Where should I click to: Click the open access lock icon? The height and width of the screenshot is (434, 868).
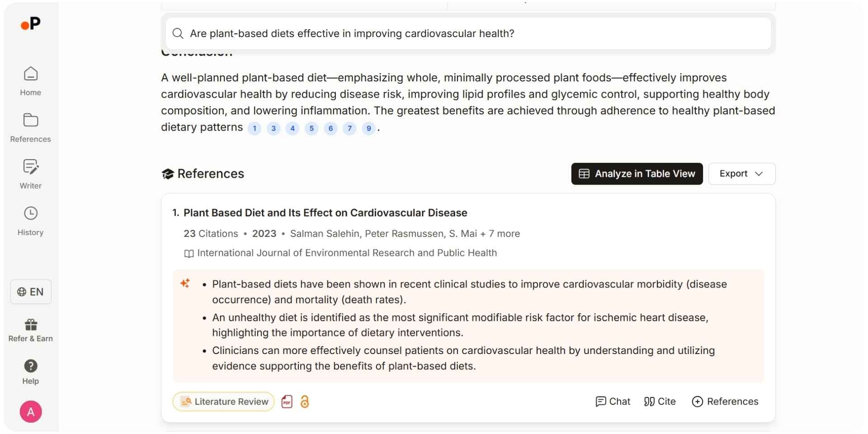tap(305, 401)
